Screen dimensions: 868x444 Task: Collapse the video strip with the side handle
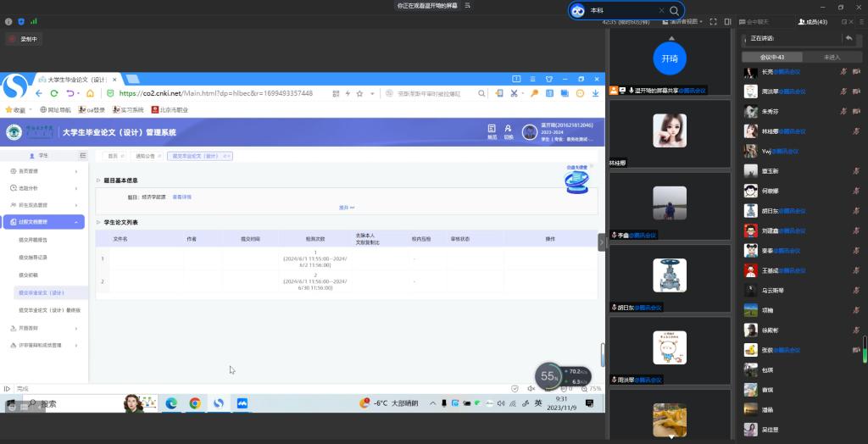click(602, 242)
